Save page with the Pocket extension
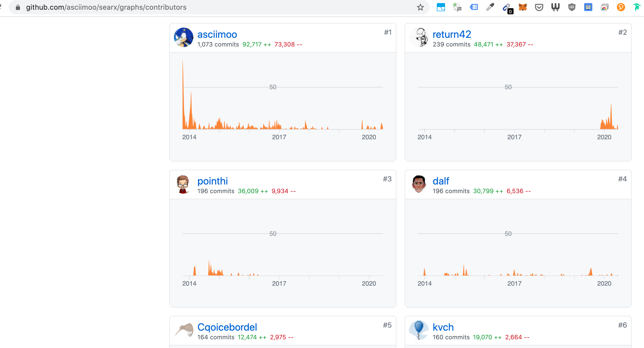The width and height of the screenshot is (644, 348). click(x=539, y=7)
